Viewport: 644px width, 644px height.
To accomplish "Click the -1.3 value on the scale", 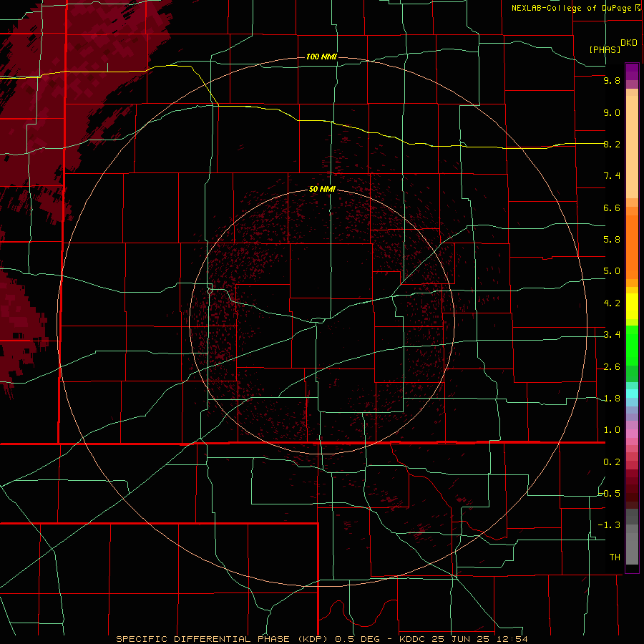I will point(610,525).
